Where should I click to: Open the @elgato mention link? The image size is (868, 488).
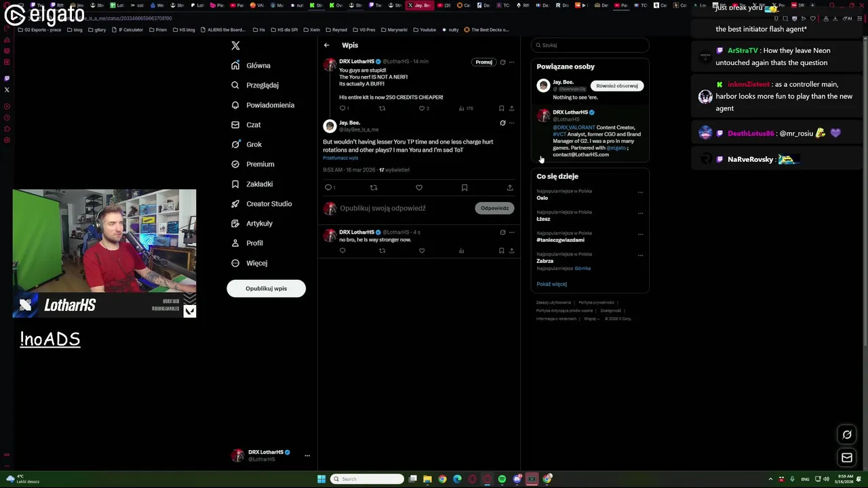(616, 148)
